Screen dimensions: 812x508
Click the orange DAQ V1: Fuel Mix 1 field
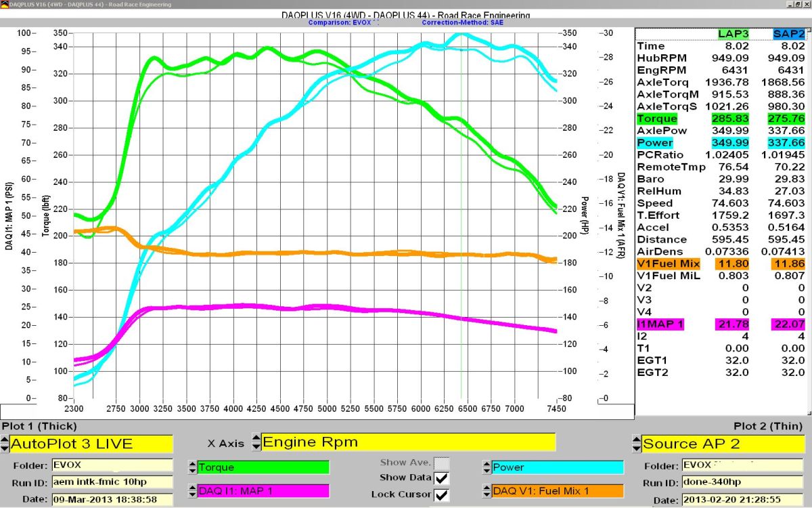pyautogui.click(x=557, y=490)
